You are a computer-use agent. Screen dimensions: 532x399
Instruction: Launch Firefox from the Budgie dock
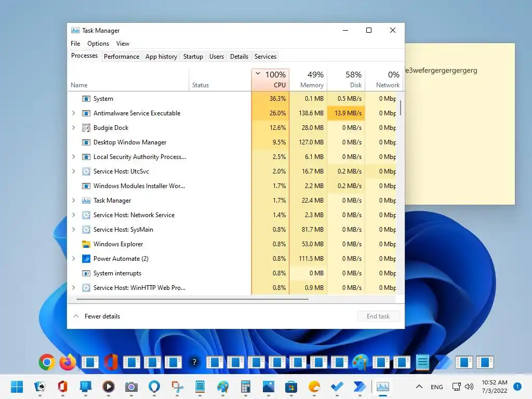[68, 362]
